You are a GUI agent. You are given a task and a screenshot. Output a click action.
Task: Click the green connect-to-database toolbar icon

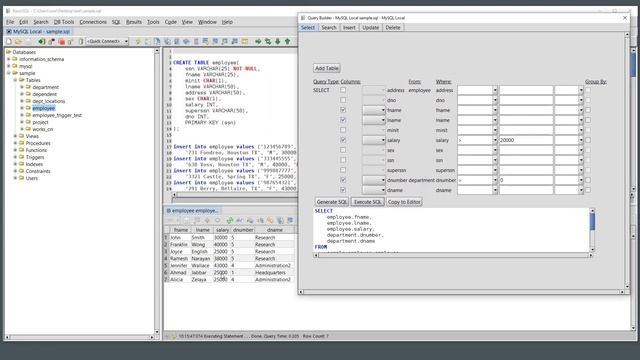42,41
